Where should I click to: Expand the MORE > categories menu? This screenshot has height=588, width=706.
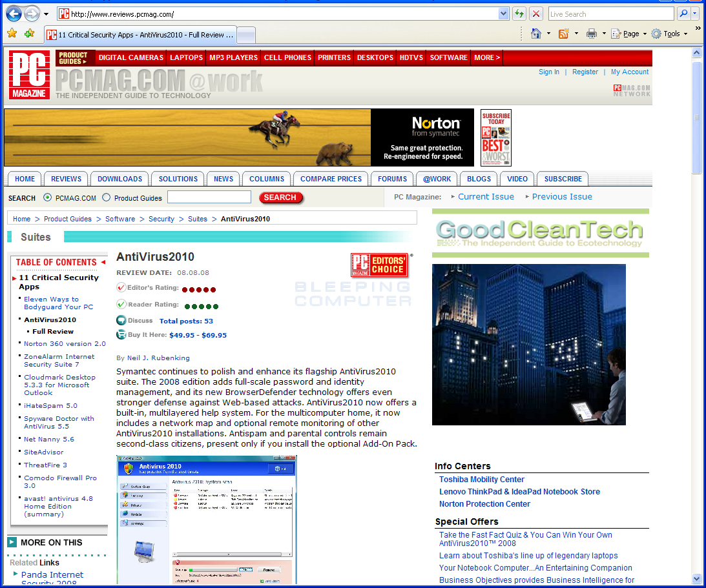point(487,57)
